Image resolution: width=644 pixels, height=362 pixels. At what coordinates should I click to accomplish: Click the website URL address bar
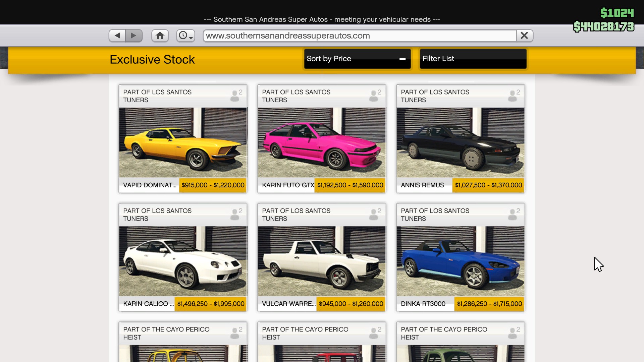pos(359,36)
